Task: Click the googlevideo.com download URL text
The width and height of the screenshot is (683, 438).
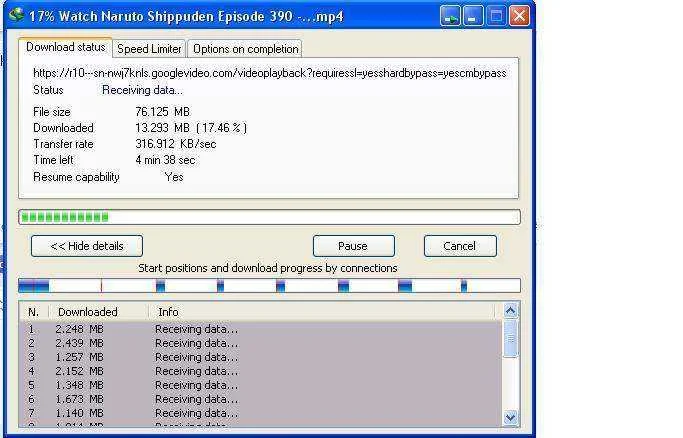Action: pos(270,73)
